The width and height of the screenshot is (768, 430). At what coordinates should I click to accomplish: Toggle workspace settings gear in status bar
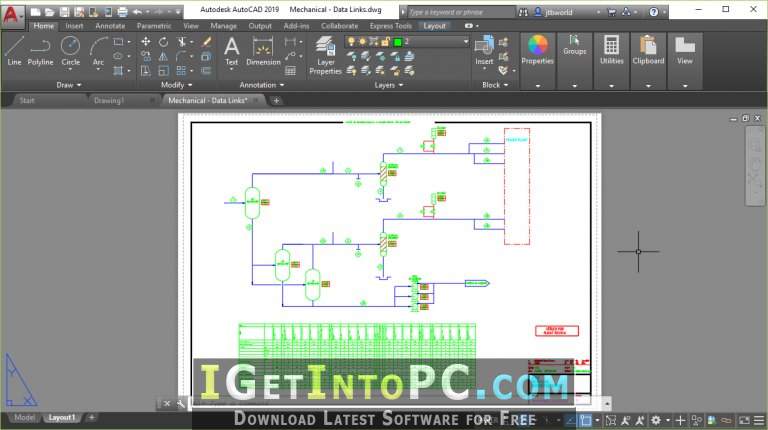pos(656,420)
